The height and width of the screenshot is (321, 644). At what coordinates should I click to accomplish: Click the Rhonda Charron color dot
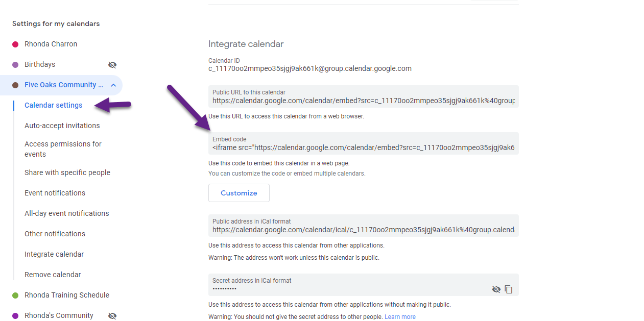click(15, 44)
